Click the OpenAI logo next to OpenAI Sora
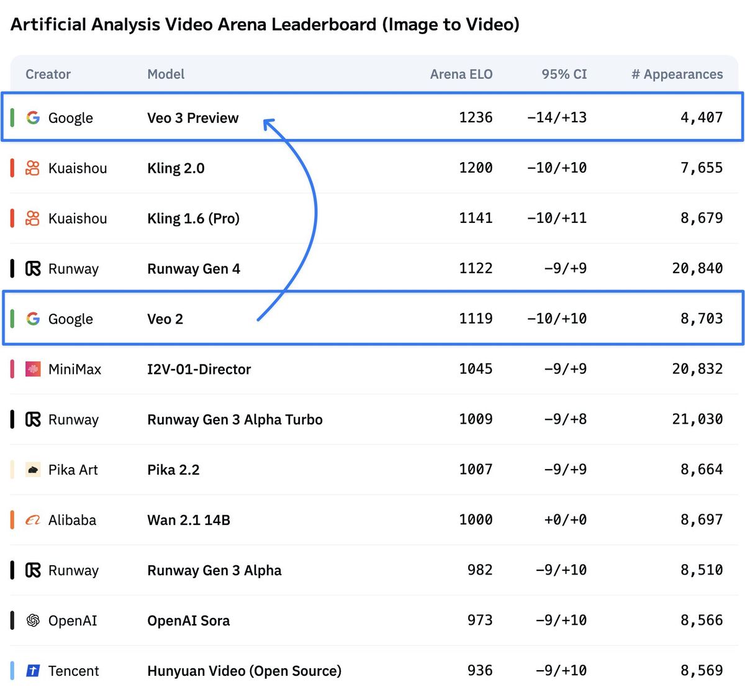 click(32, 620)
